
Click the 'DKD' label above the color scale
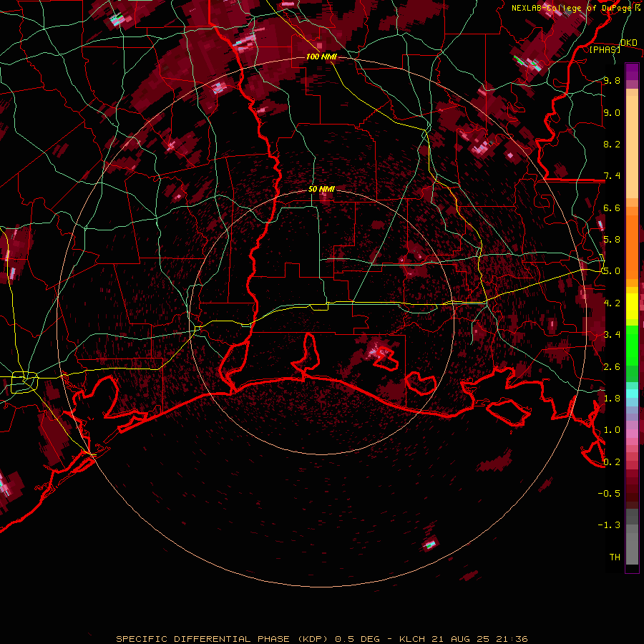coord(628,43)
